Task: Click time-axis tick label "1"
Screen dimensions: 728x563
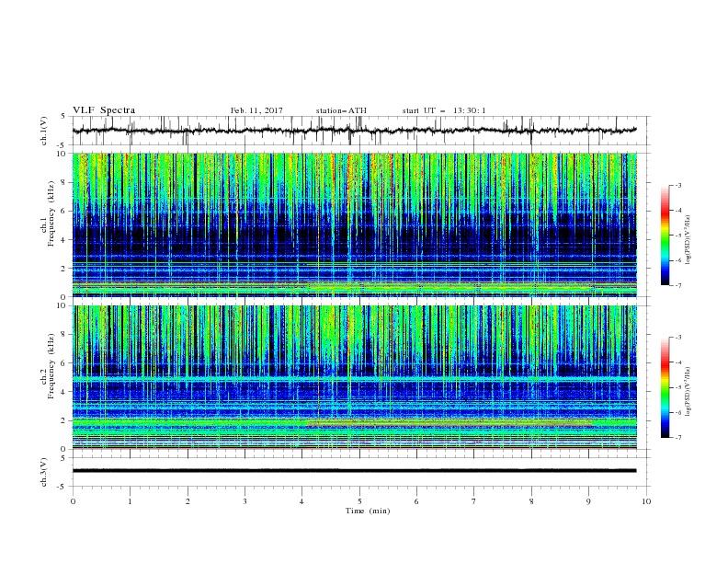Action: coord(130,501)
